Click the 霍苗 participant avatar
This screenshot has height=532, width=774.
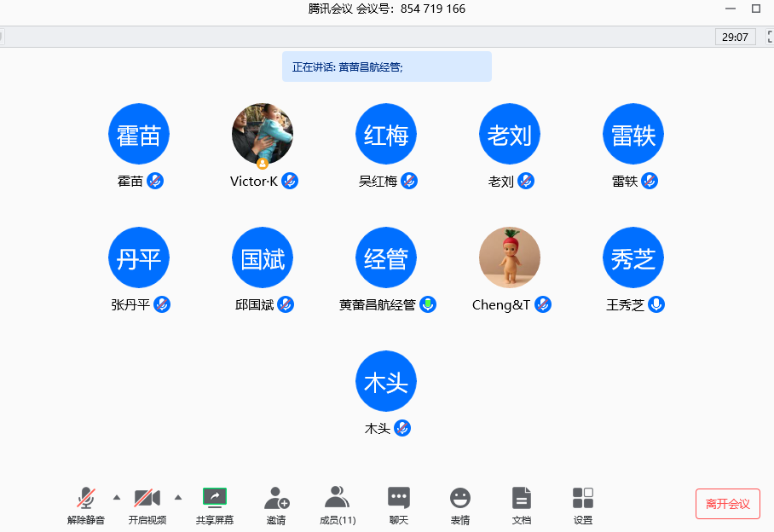tap(139, 134)
